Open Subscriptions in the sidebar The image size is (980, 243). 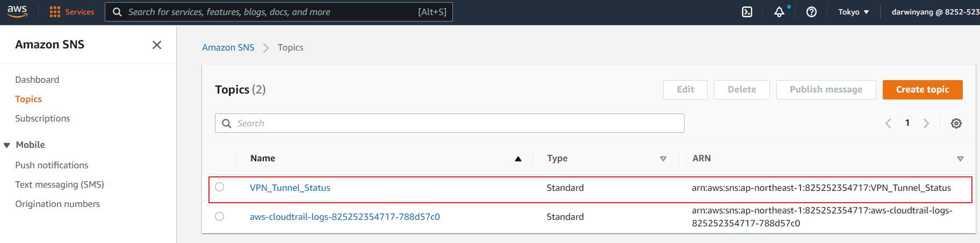[x=42, y=118]
